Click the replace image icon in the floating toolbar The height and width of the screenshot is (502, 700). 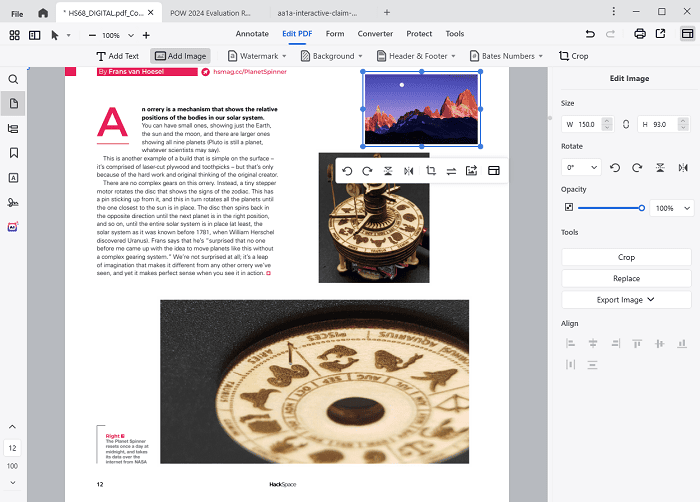click(x=451, y=171)
